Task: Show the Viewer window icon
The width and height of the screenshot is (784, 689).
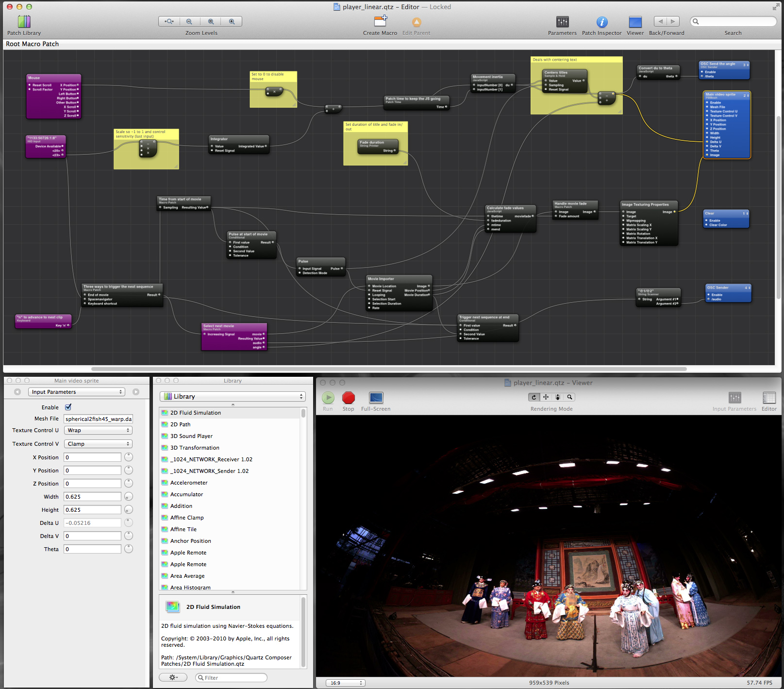Action: tap(635, 22)
